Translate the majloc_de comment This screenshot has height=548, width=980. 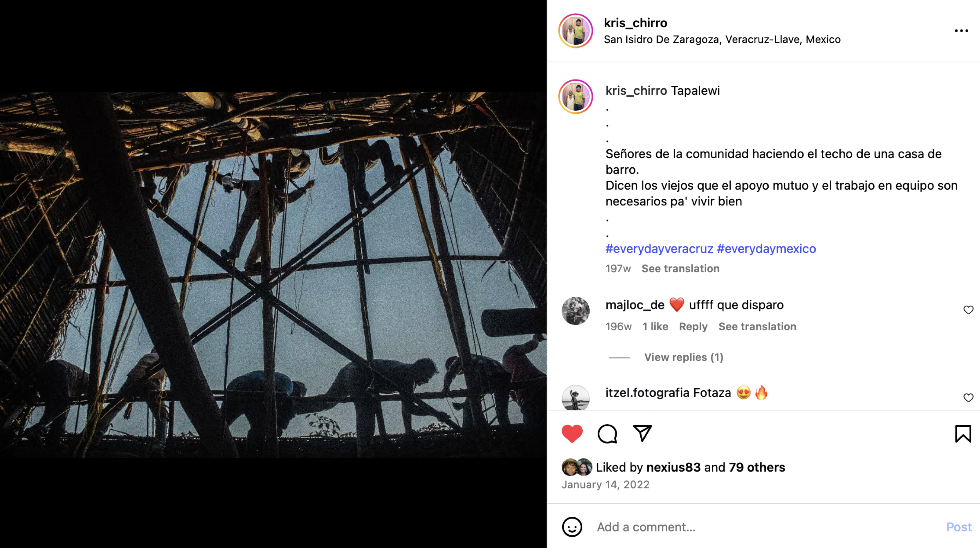click(x=757, y=326)
